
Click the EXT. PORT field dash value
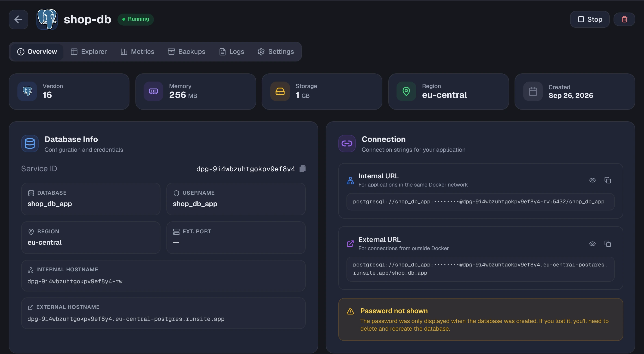tap(176, 243)
